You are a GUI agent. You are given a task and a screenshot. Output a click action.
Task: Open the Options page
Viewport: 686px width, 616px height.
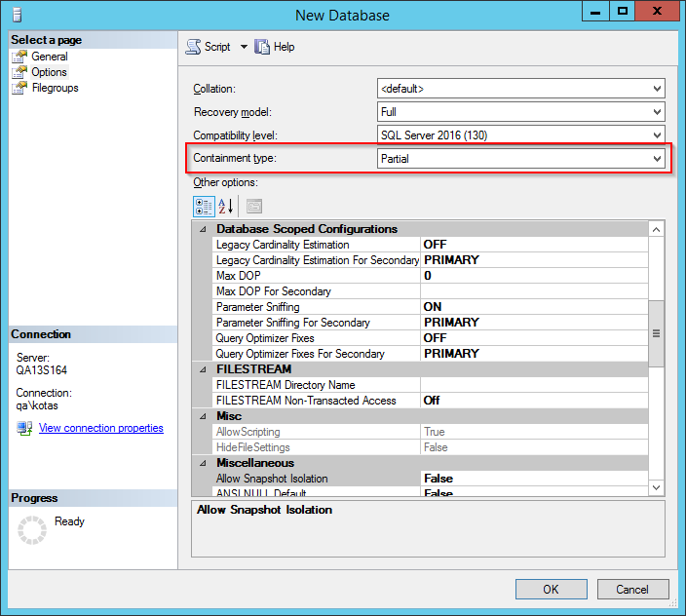(x=49, y=72)
